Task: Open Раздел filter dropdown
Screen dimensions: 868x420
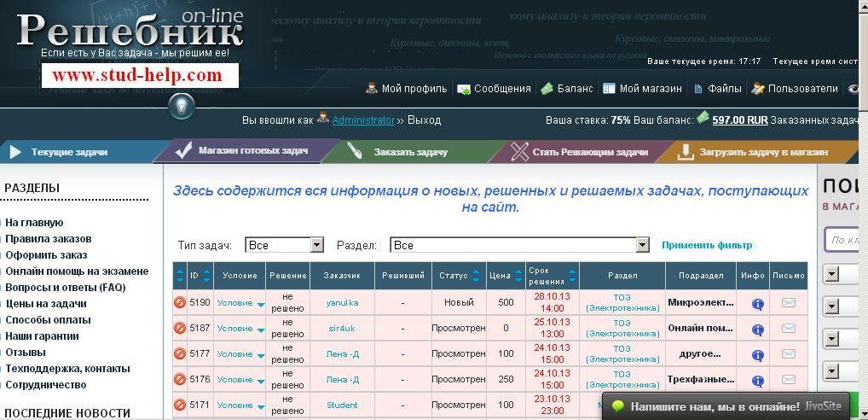Action: pyautogui.click(x=519, y=245)
